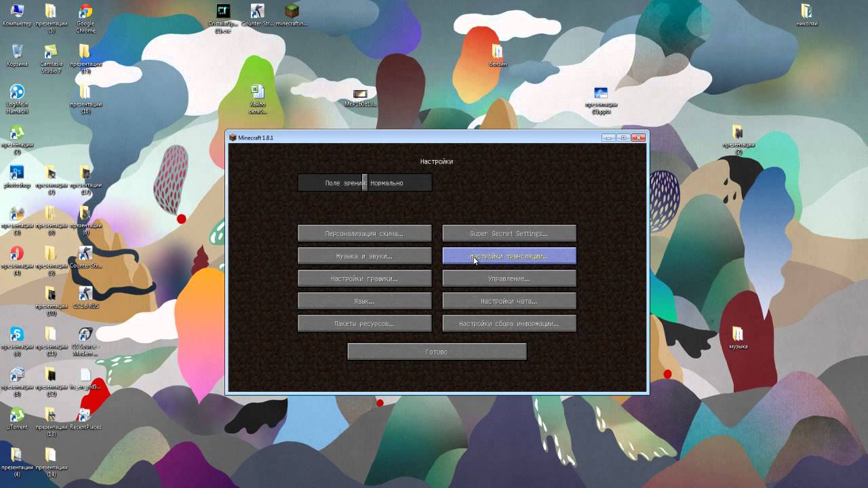Screen dimensions: 868x488
Task: Select the Google Chrome desktop icon
Action: tap(85, 18)
